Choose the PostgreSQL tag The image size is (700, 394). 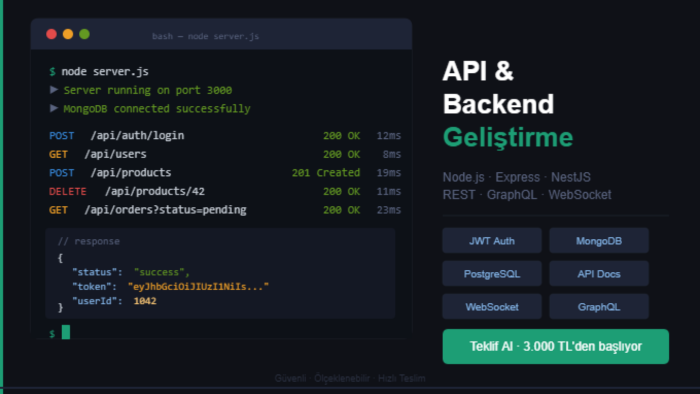click(492, 274)
